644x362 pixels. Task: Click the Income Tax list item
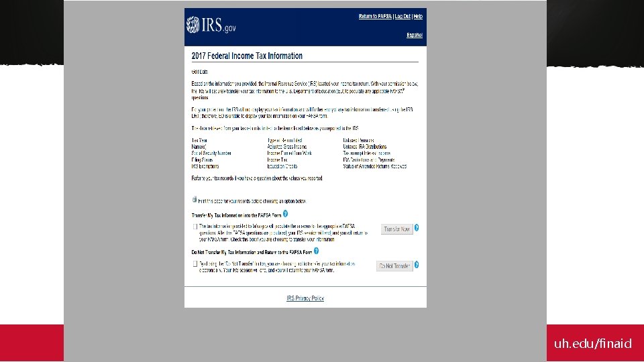point(277,160)
